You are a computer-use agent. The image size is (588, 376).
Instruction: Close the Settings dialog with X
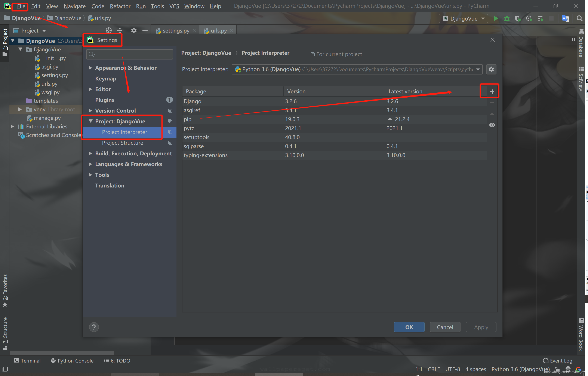(x=493, y=40)
